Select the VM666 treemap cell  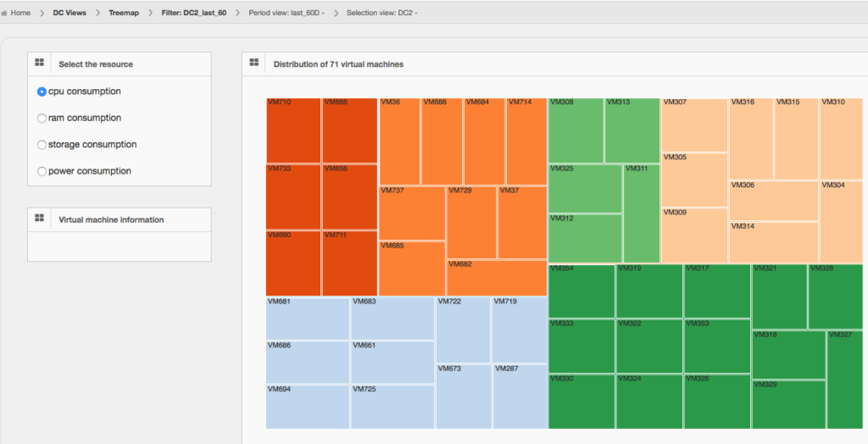[x=350, y=130]
